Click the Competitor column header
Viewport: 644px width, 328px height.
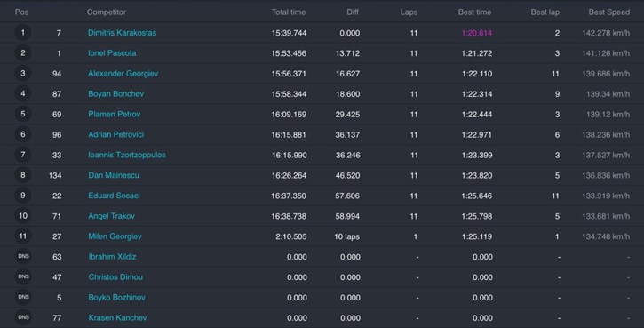coord(107,12)
